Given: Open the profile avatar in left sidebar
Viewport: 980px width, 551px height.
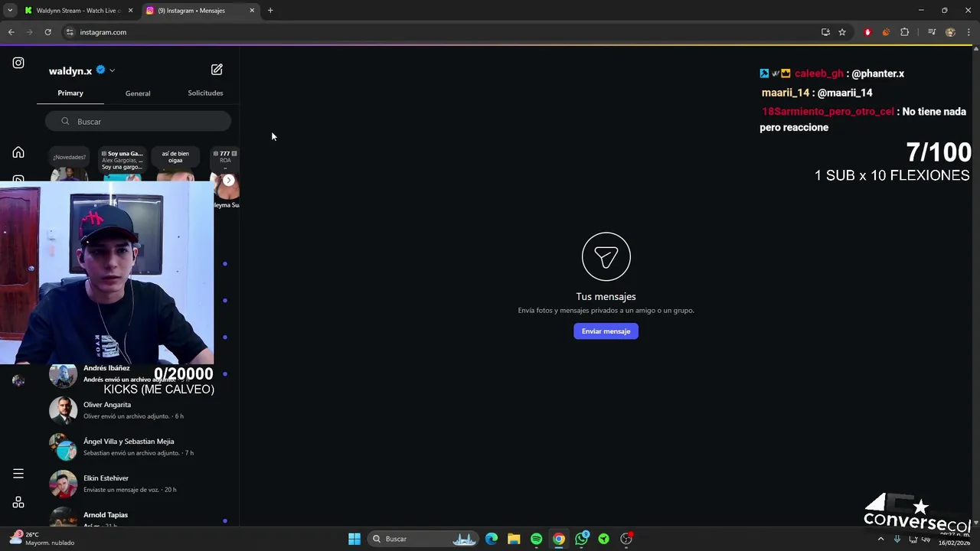Looking at the screenshot, I should [18, 380].
